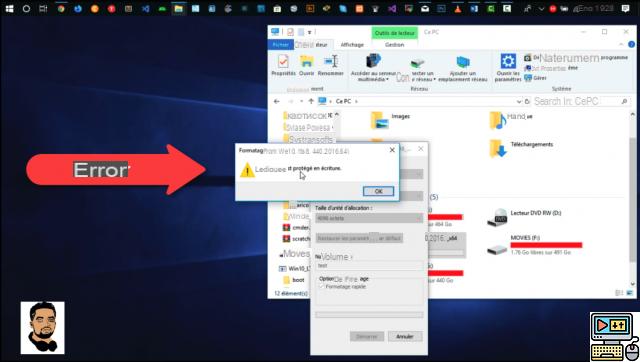Expand the address bar history dropdown
Viewport: 640px width, 362px height.
pyautogui.click(x=519, y=101)
